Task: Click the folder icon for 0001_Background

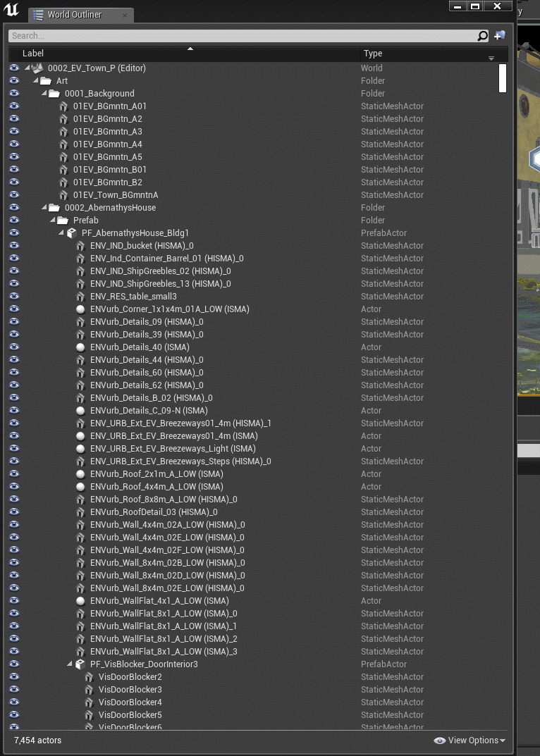Action: coord(54,94)
